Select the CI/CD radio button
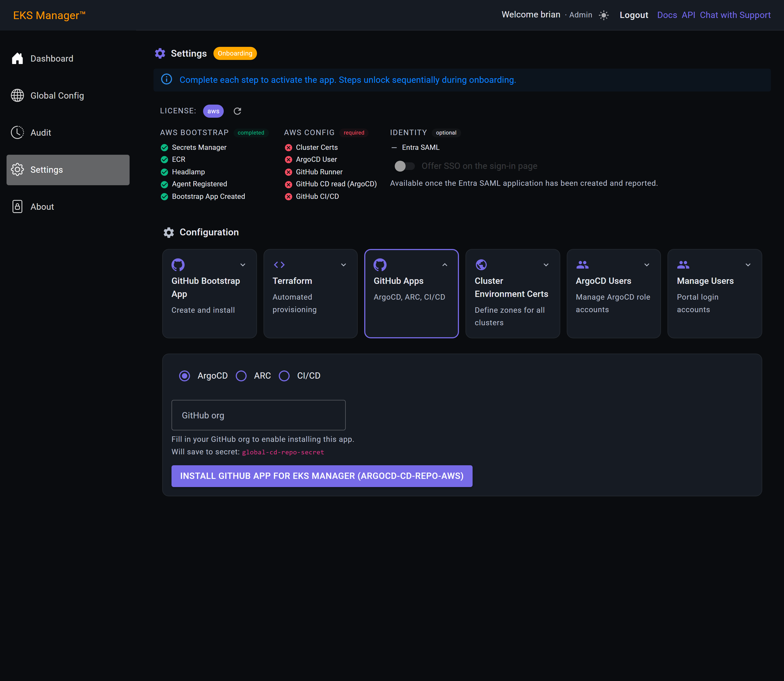 click(284, 376)
